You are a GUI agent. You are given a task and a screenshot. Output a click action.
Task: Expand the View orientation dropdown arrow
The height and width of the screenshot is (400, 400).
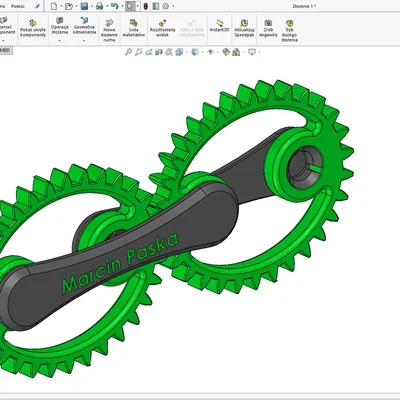coord(186,52)
